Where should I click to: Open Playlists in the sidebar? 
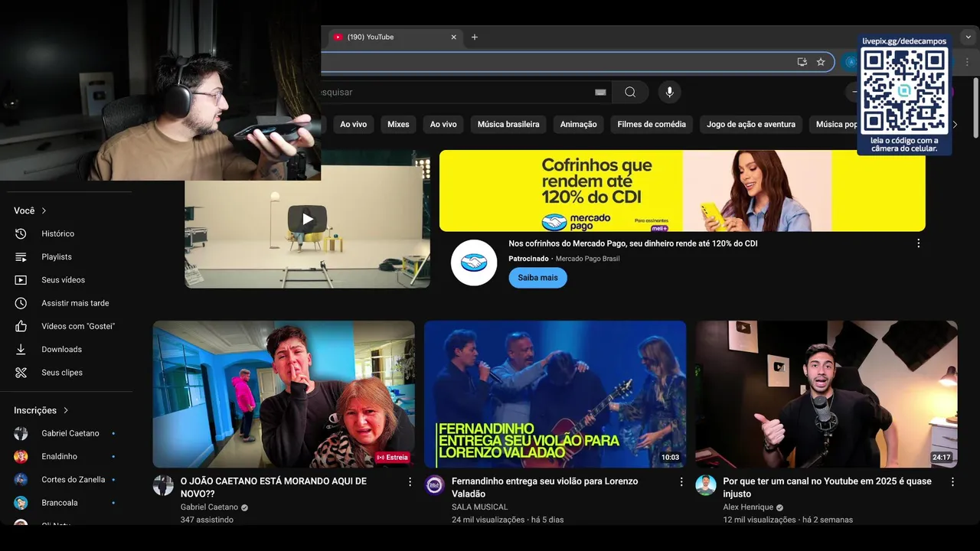tap(57, 256)
